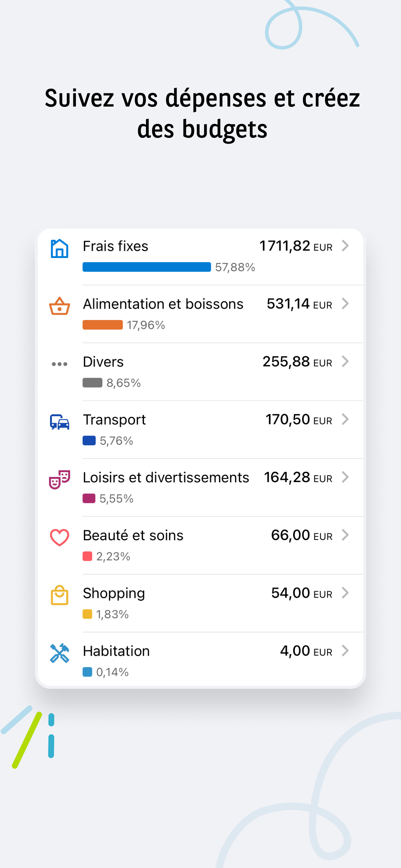401x868 pixels.
Task: Open Beauté et soins chevron
Action: 345,535
